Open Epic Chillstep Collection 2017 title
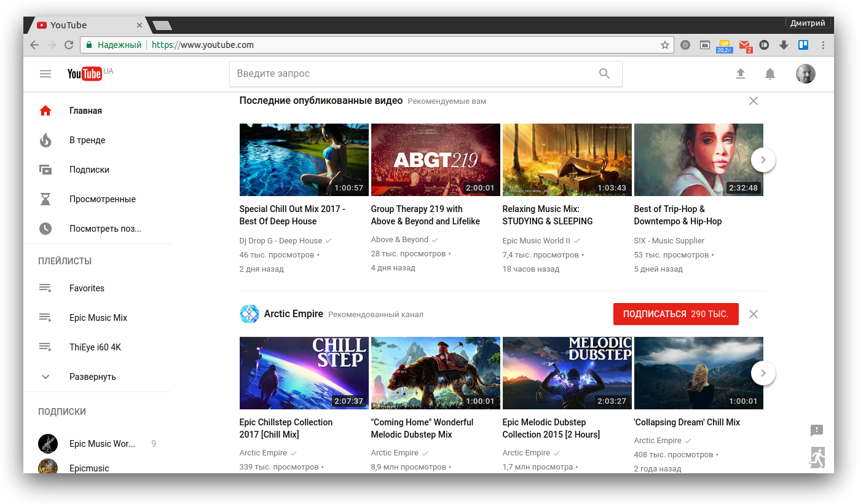 286,428
